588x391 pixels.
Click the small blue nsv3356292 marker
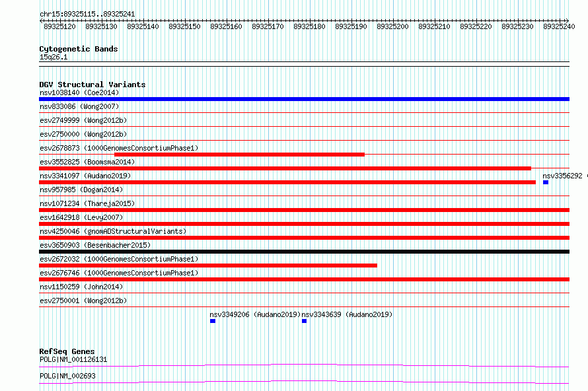(546, 182)
